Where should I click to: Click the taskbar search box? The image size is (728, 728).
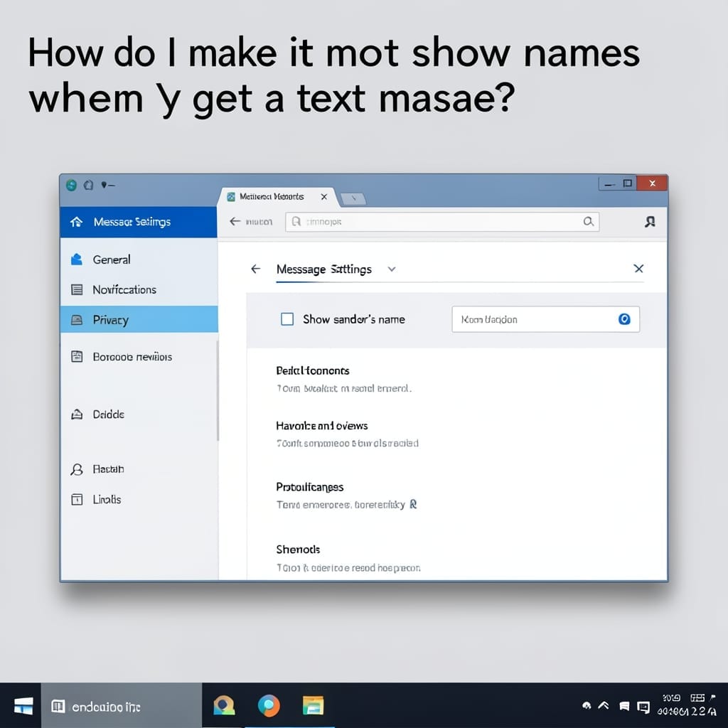122,706
